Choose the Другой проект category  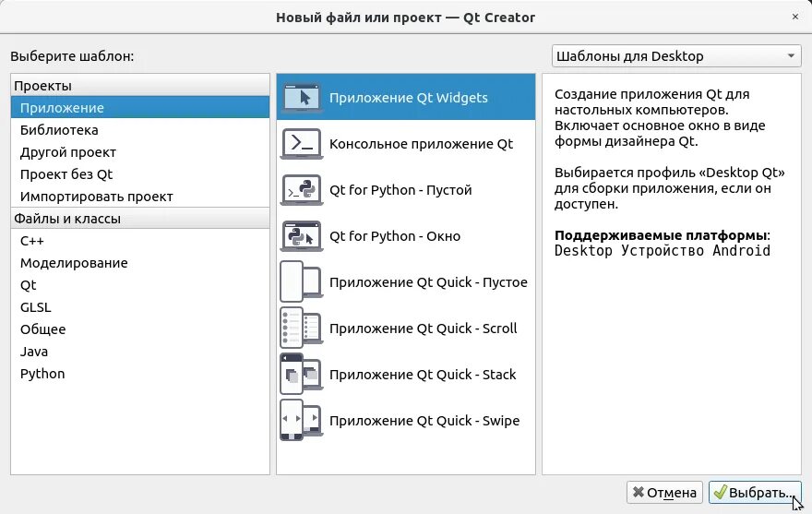pos(140,152)
